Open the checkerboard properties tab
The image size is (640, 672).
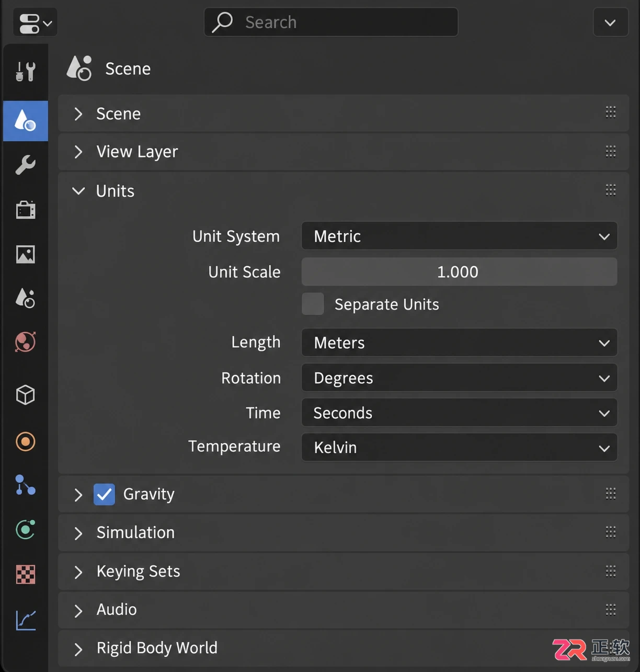click(25, 574)
